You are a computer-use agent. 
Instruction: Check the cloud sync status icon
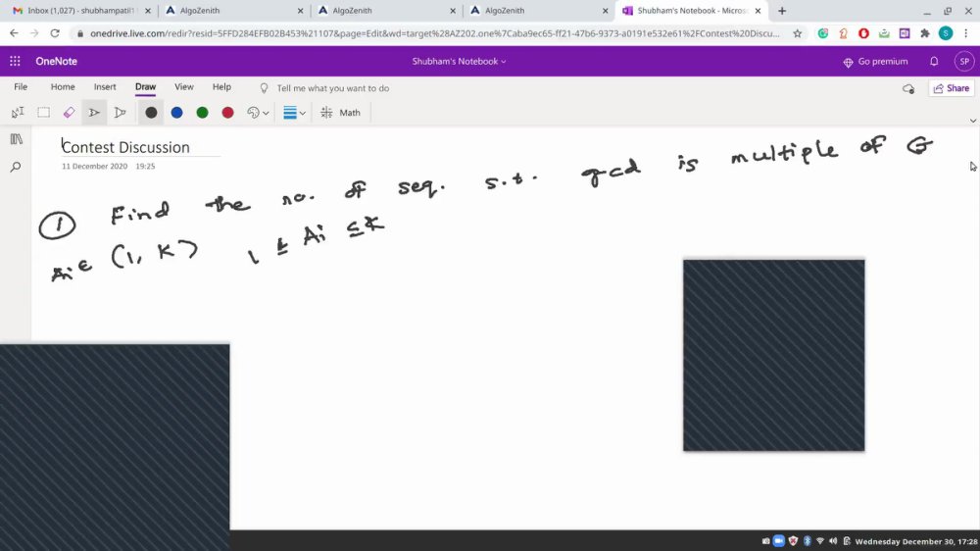pos(908,89)
